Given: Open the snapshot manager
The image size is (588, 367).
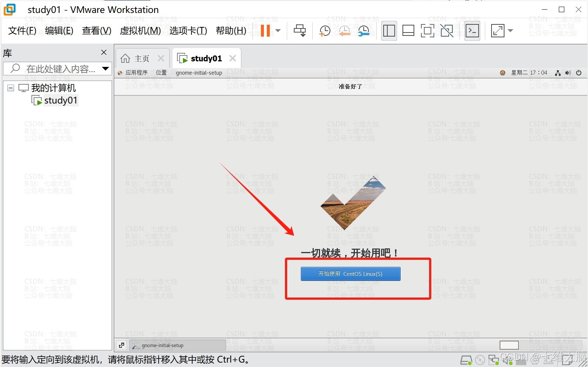Looking at the screenshot, I should tap(364, 31).
